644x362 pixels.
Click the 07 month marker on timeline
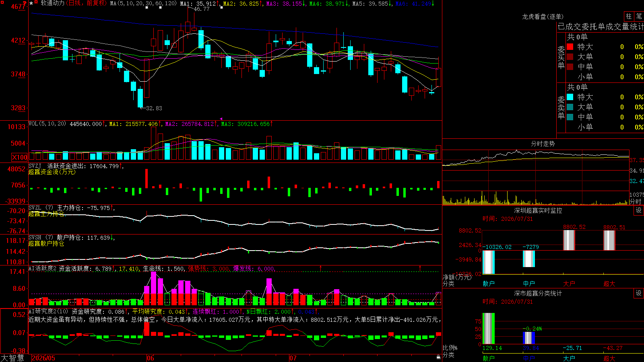pyautogui.click(x=293, y=358)
